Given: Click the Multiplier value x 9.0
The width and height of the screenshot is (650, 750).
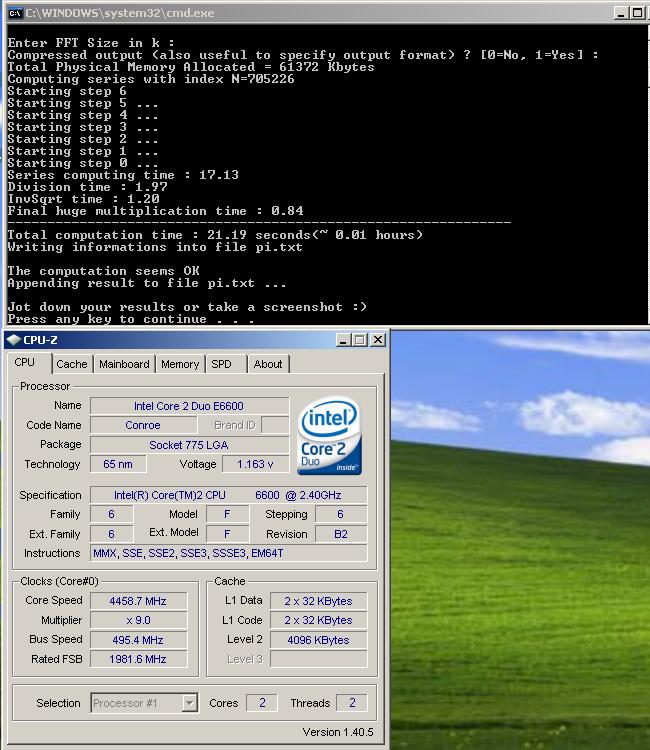Looking at the screenshot, I should (138, 620).
